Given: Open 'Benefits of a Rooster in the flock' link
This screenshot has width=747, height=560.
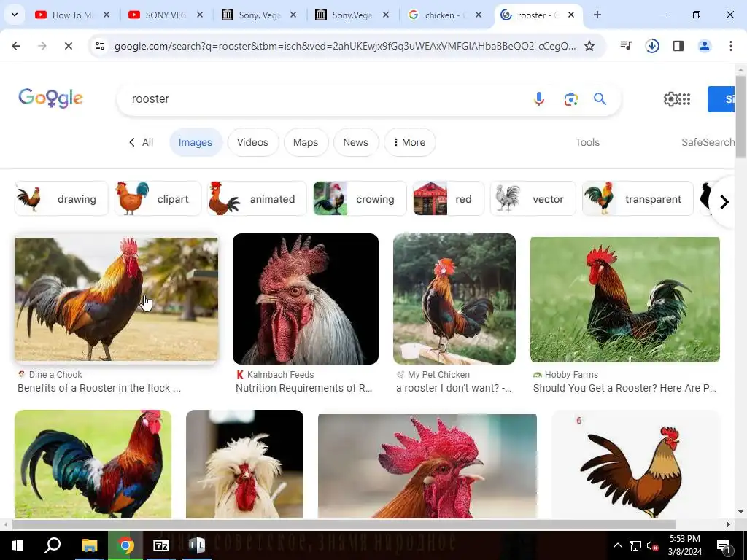Looking at the screenshot, I should (x=99, y=388).
